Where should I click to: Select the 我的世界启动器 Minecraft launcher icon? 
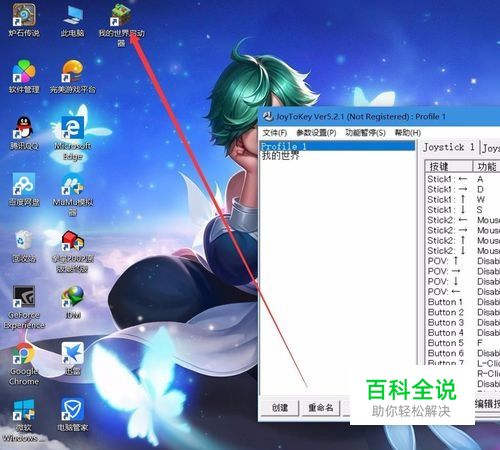pyautogui.click(x=121, y=24)
